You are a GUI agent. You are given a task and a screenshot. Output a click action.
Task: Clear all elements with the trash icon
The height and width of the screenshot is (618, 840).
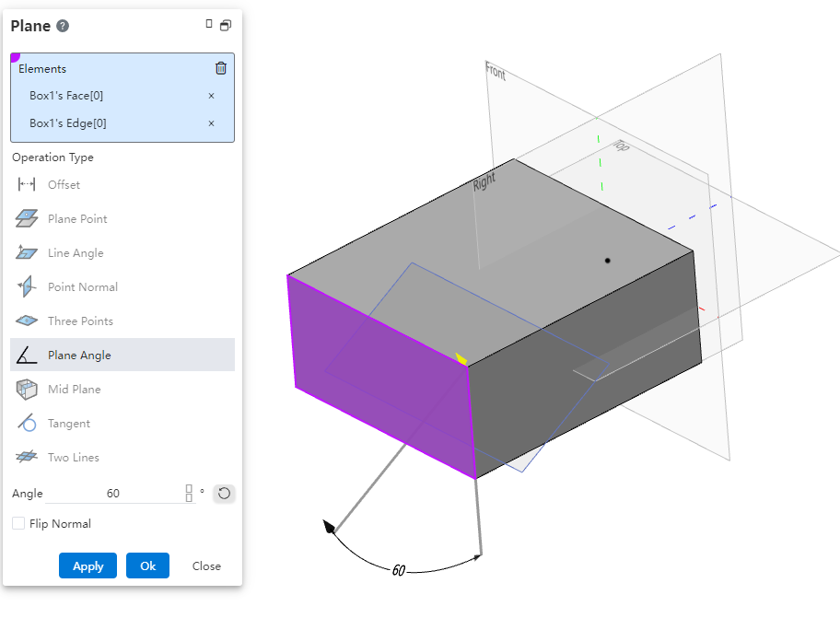pos(221,68)
